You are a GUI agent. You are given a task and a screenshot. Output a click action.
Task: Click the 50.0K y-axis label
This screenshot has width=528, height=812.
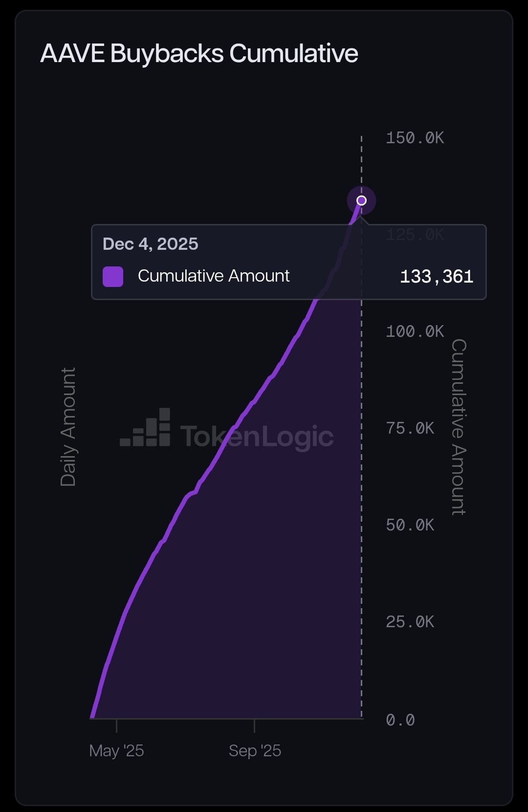[410, 525]
